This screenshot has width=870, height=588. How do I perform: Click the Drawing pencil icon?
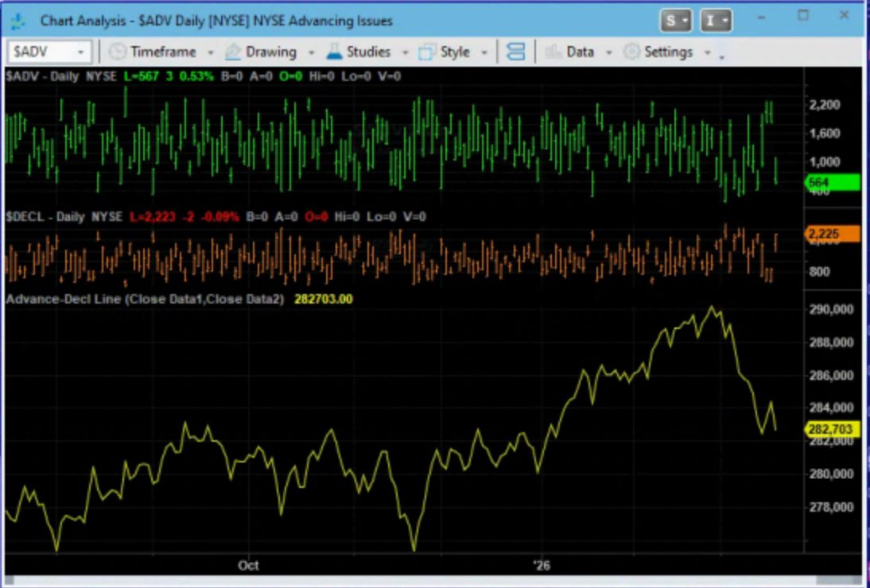[233, 52]
